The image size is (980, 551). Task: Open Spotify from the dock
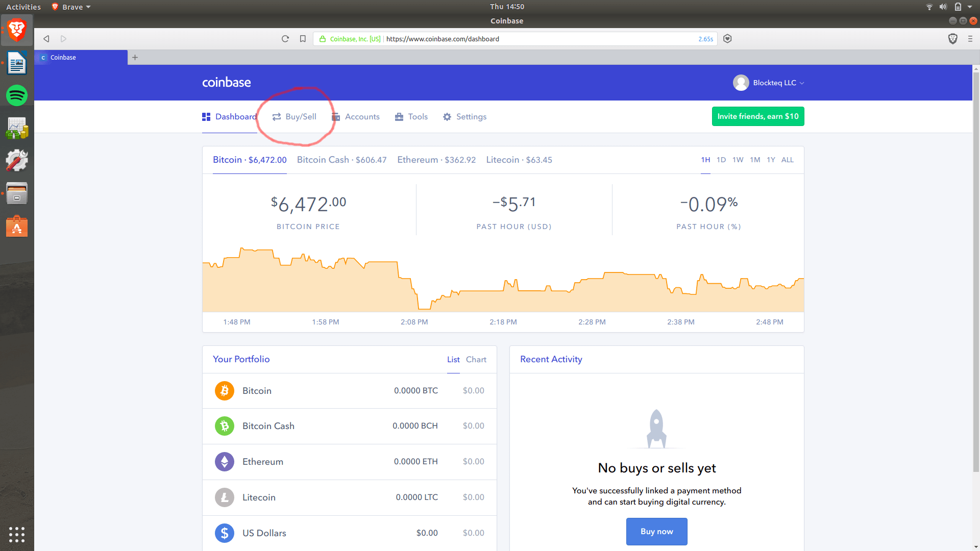pos(17,95)
